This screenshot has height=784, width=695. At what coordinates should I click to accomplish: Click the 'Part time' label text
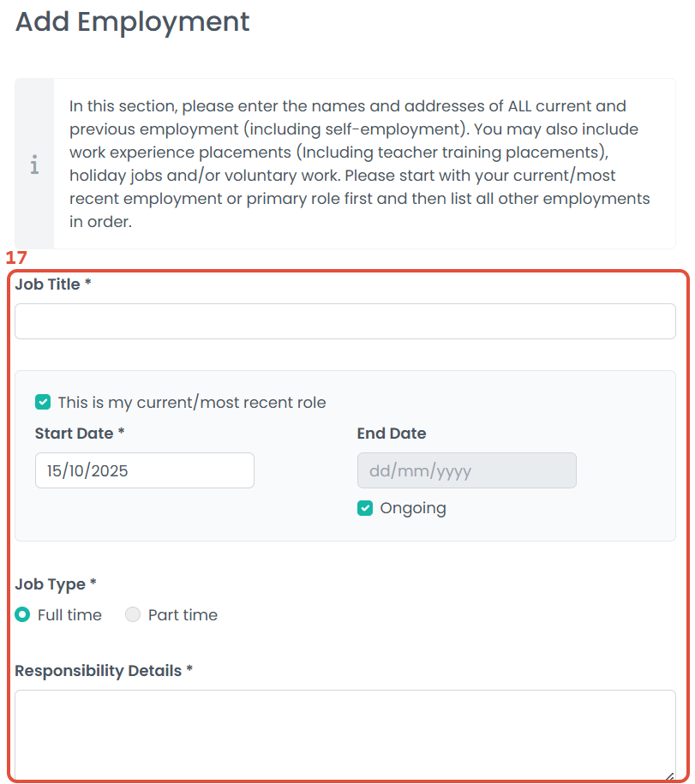coord(183,615)
